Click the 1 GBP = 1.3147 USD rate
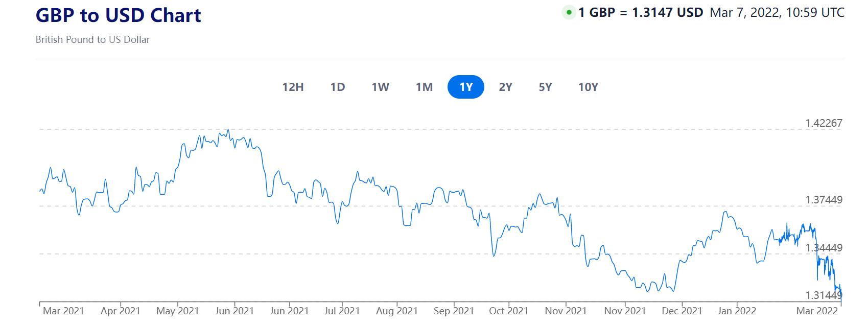The image size is (868, 324). [x=641, y=12]
